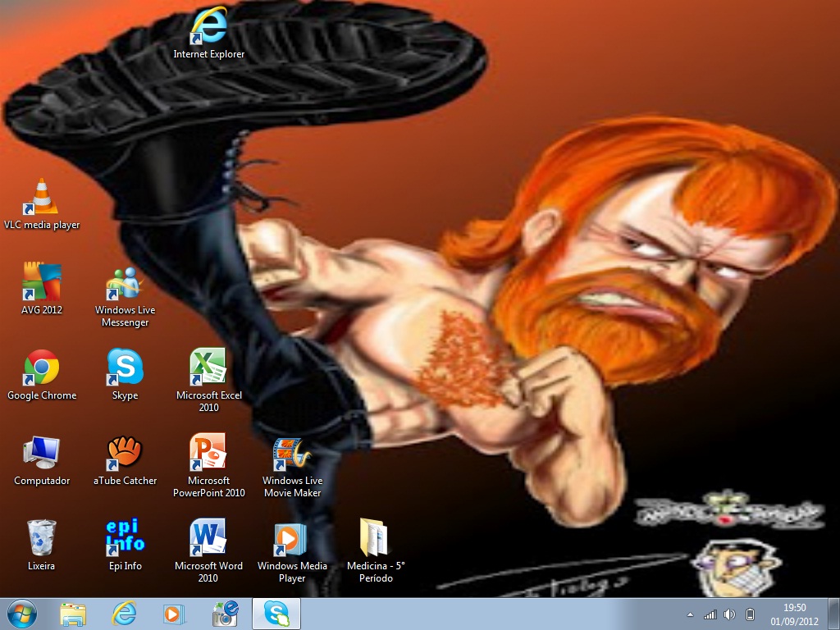Select the Medicina - 5° Período folder

[376, 550]
